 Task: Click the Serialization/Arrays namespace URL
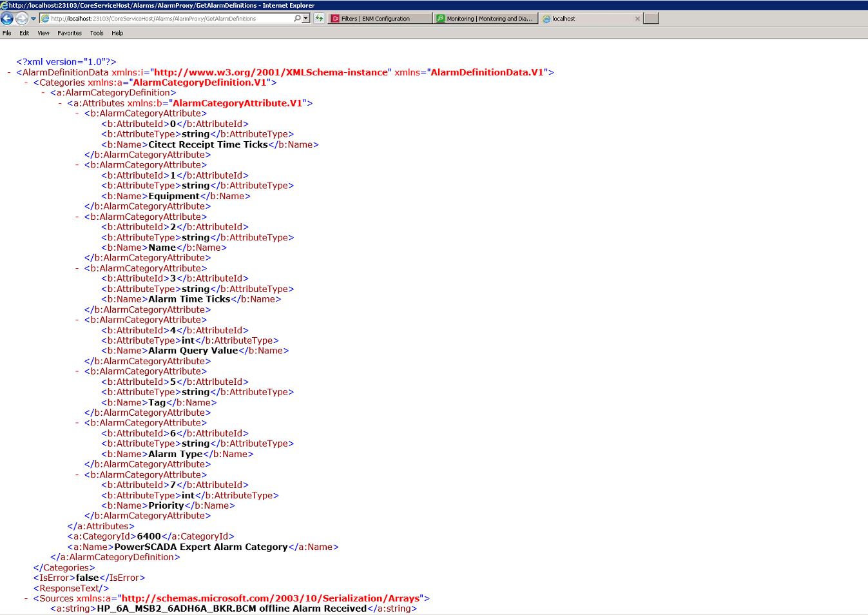tap(271, 598)
